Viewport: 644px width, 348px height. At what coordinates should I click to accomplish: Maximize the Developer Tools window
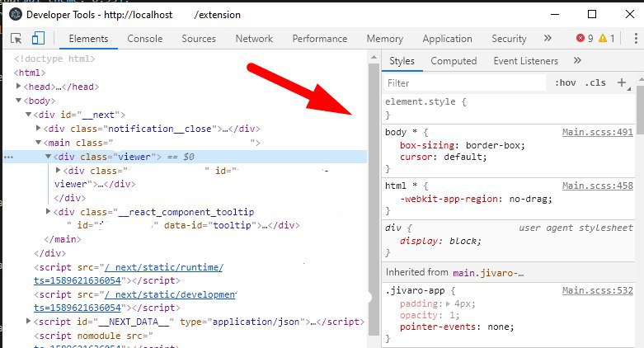coord(592,14)
